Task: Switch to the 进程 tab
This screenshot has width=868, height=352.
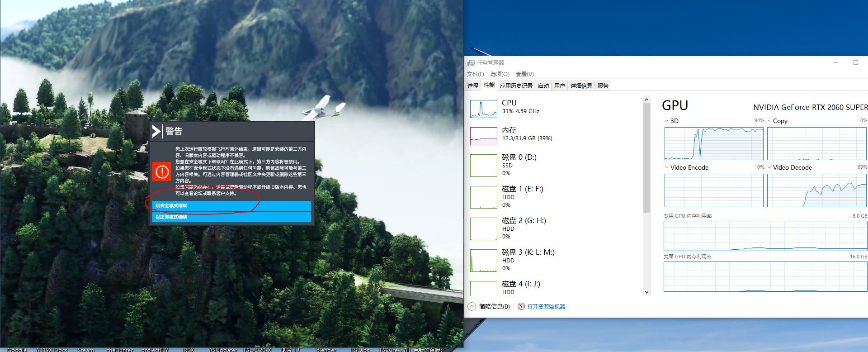Action: 473,86
